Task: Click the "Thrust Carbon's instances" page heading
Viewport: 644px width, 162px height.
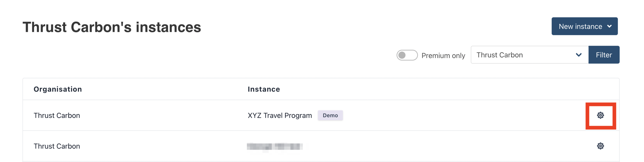Action: point(111,27)
